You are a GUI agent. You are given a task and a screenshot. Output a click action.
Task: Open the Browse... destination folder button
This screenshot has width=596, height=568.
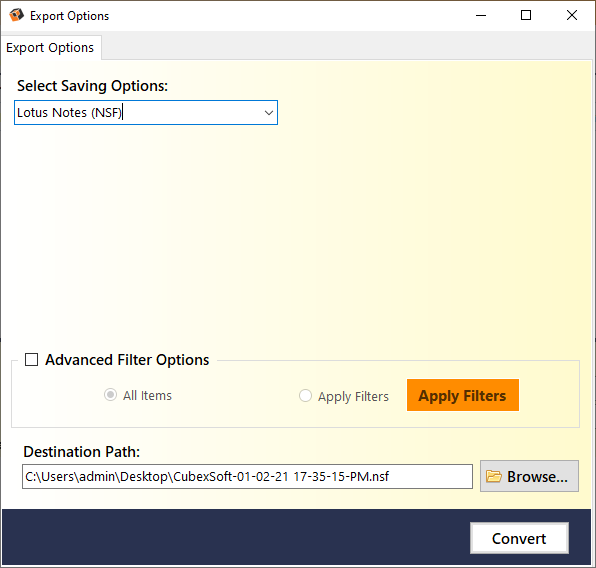[529, 476]
